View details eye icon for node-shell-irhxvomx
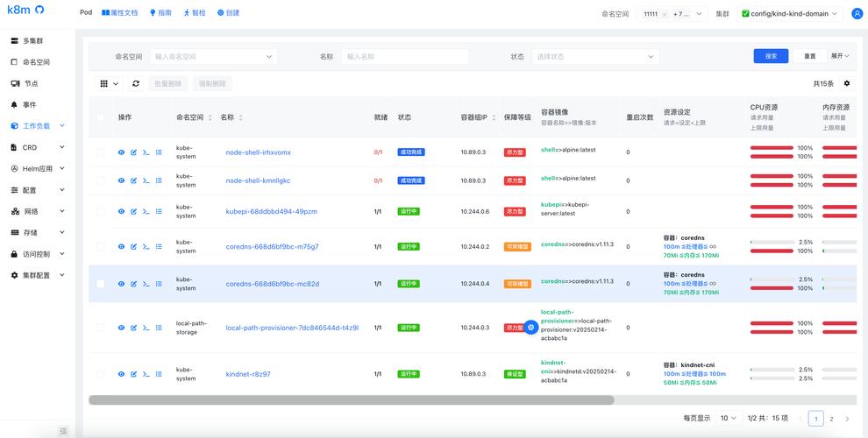868x438 pixels. click(x=122, y=152)
